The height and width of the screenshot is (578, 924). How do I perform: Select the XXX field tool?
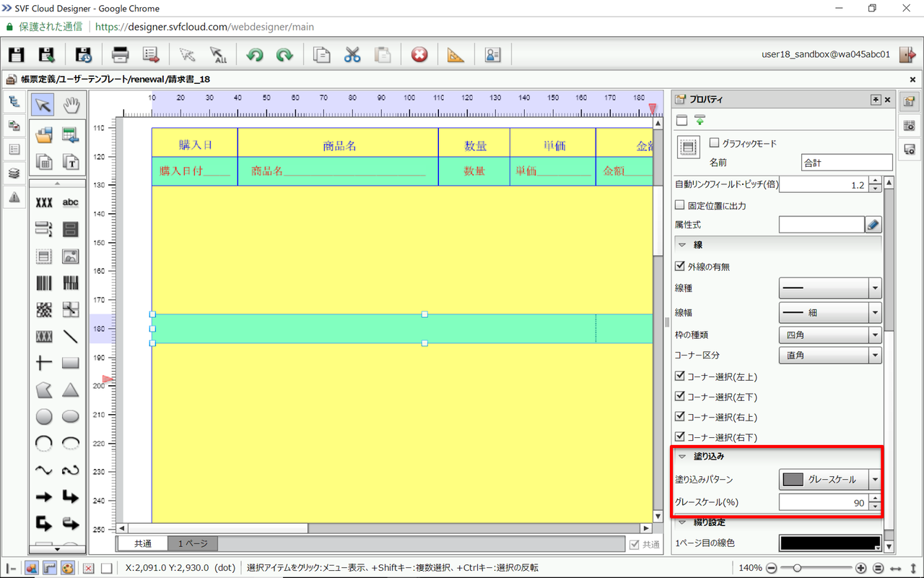pos(44,203)
